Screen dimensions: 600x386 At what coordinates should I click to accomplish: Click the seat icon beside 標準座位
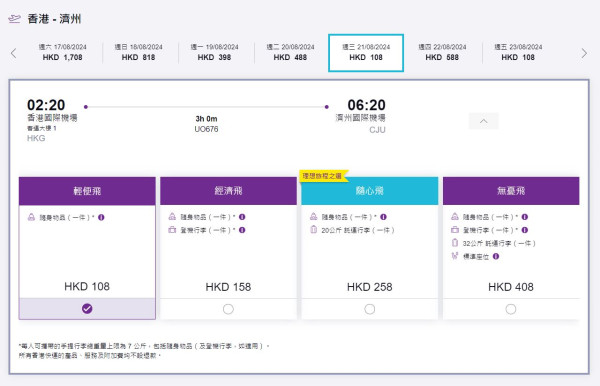click(x=455, y=256)
